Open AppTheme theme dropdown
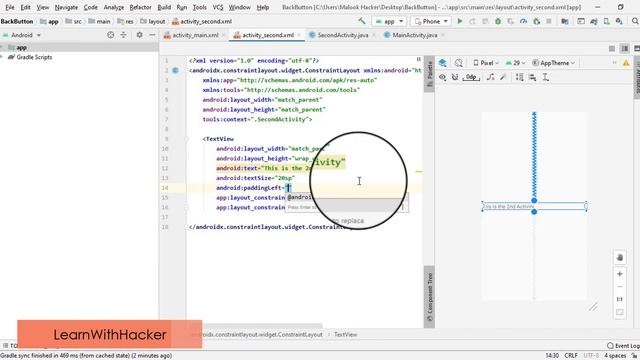Image resolution: width=640 pixels, height=360 pixels. point(553,63)
